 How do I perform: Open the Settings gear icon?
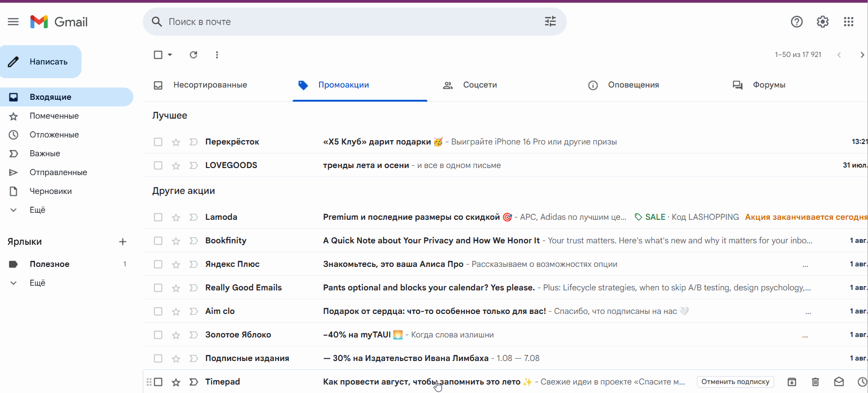pyautogui.click(x=823, y=22)
